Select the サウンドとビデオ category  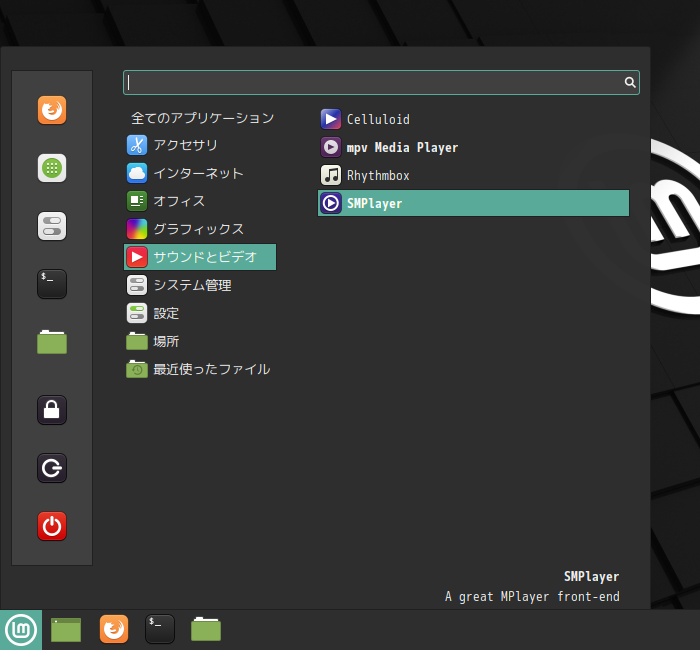(200, 257)
